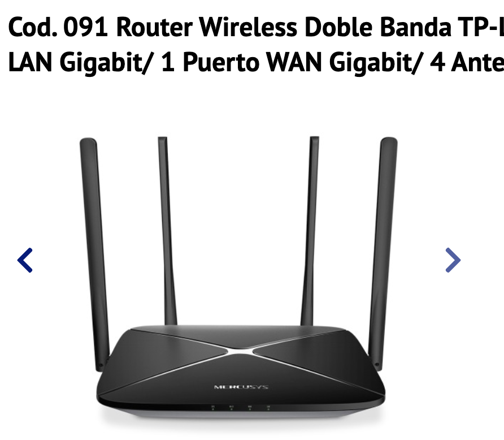Click "LAN Gigabit/" in the second title line

click(x=79, y=62)
